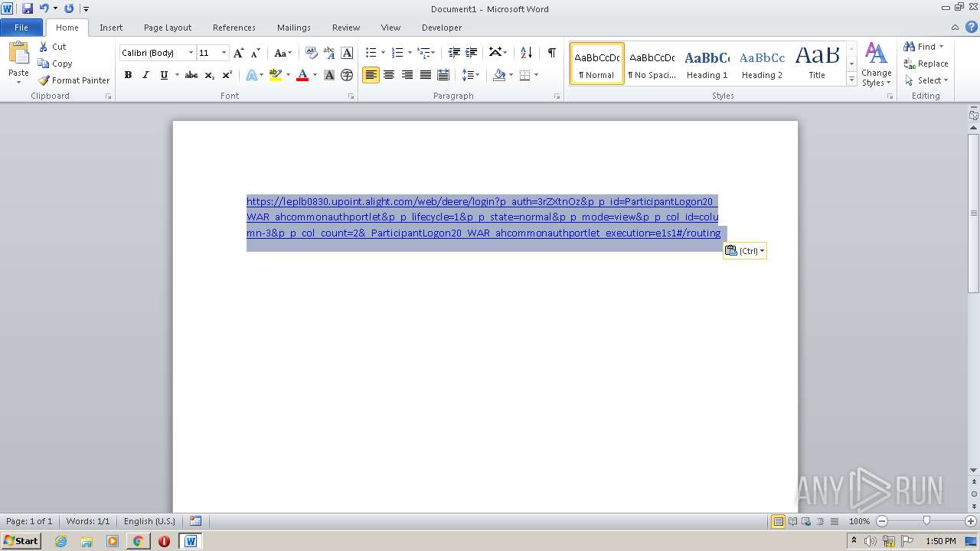The image size is (980, 551).
Task: Toggle Bold formatting
Action: click(x=128, y=75)
